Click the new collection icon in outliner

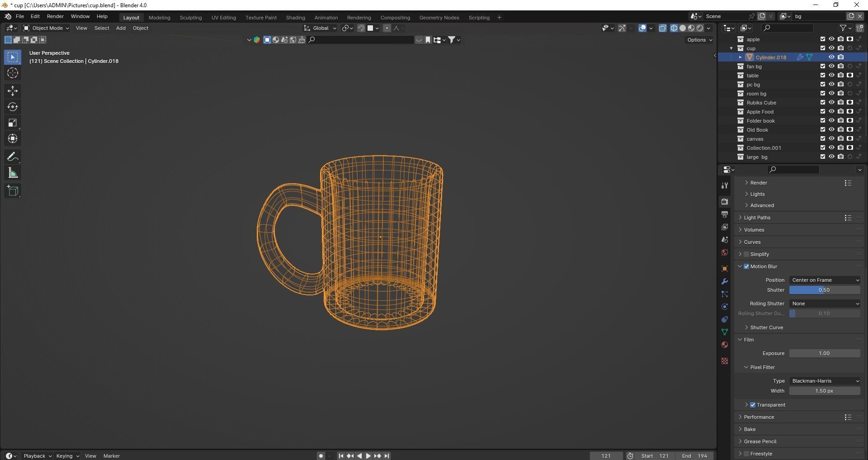859,28
